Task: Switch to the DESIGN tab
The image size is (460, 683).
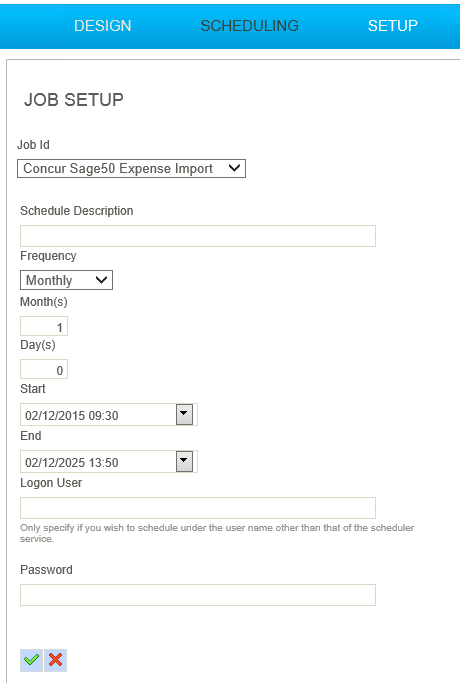Action: click(x=102, y=26)
